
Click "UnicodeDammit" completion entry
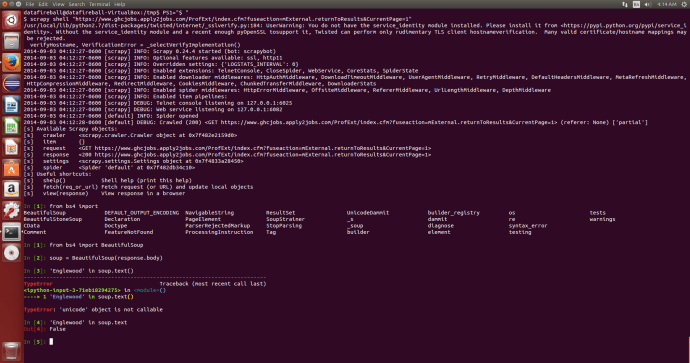point(368,213)
